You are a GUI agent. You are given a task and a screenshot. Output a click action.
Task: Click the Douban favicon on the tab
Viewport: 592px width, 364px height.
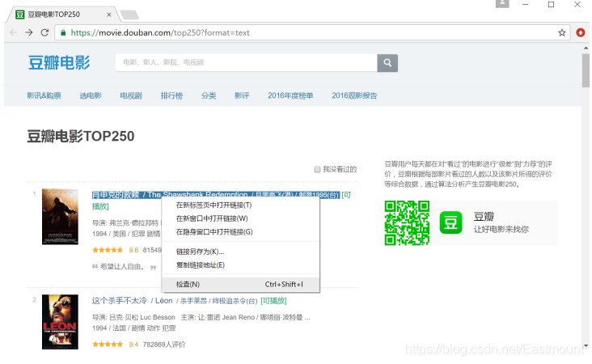point(19,15)
